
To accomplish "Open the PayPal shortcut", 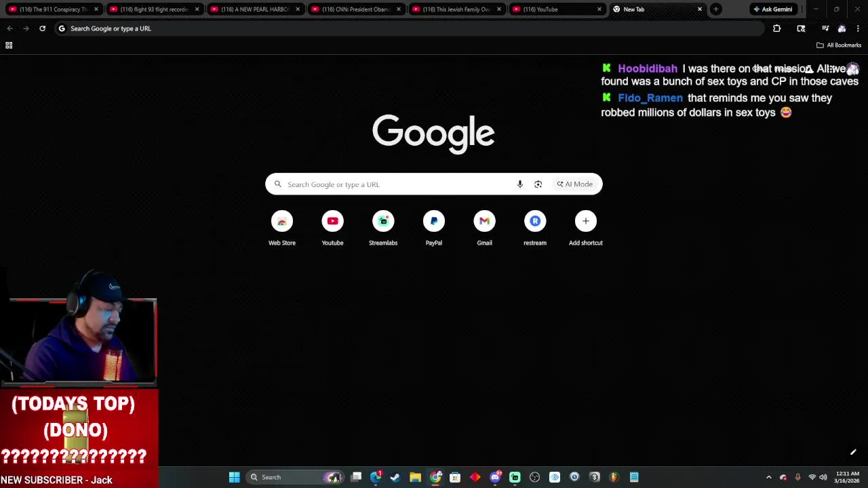I will click(x=434, y=228).
